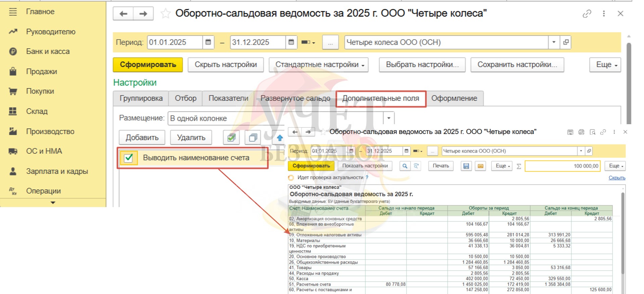
Task: Expand the Размещение dropdown list
Action: coord(389,118)
